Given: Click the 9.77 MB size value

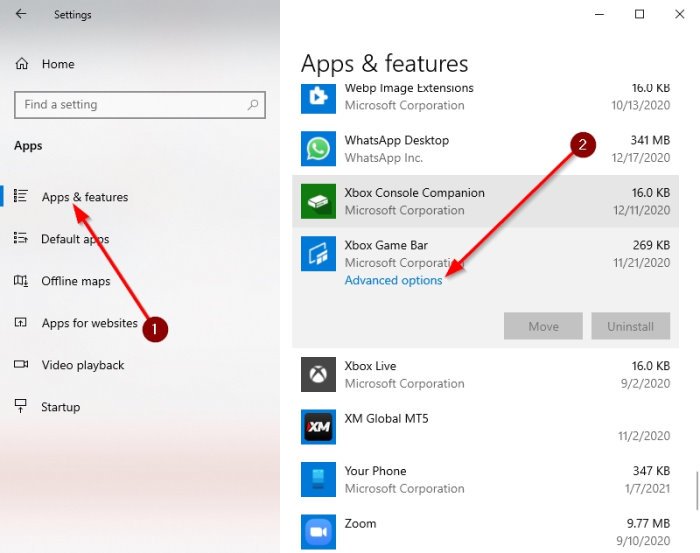Looking at the screenshot, I should pos(648,523).
